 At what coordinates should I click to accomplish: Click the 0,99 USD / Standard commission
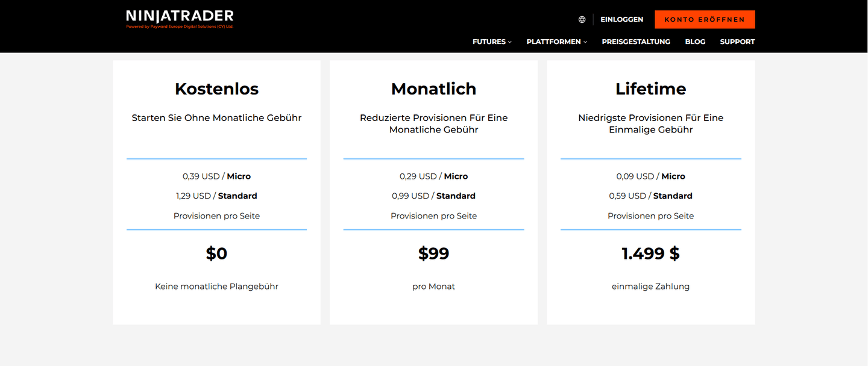433,196
